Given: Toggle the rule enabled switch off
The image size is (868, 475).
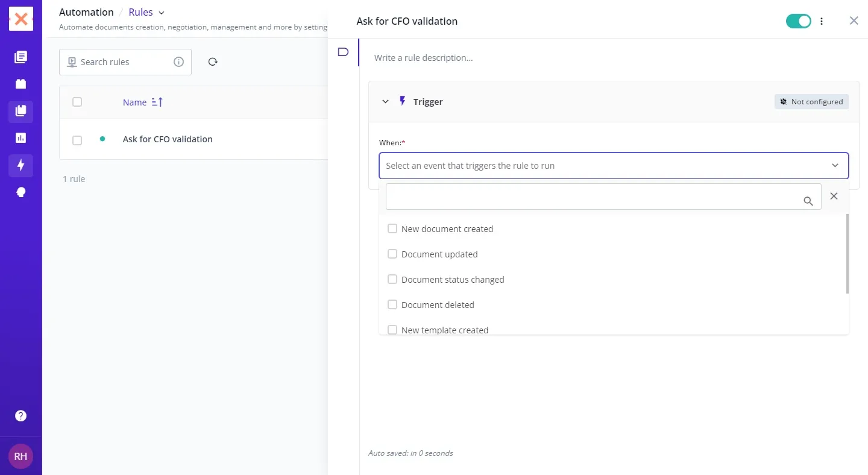Looking at the screenshot, I should (799, 21).
